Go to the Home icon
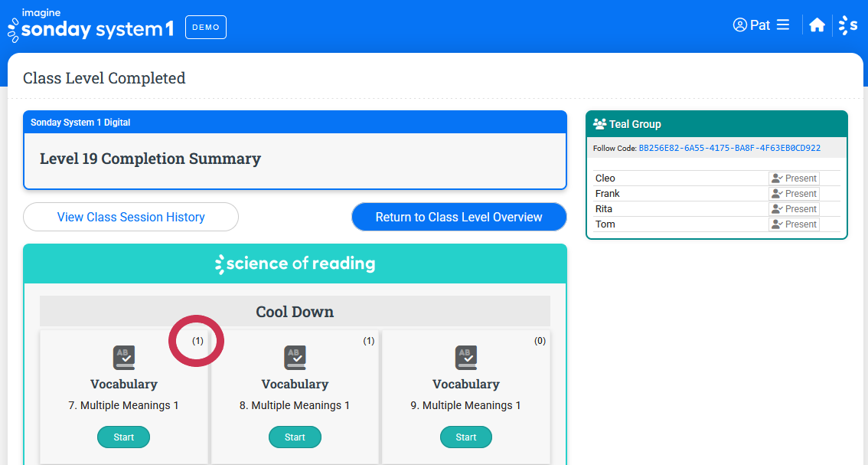The image size is (868, 465). pos(817,25)
